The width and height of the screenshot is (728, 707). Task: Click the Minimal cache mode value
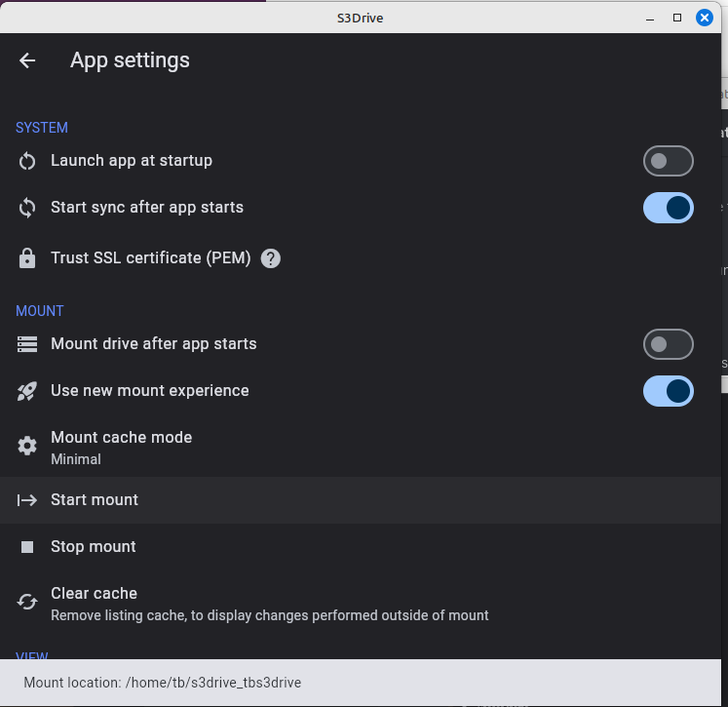pos(76,459)
